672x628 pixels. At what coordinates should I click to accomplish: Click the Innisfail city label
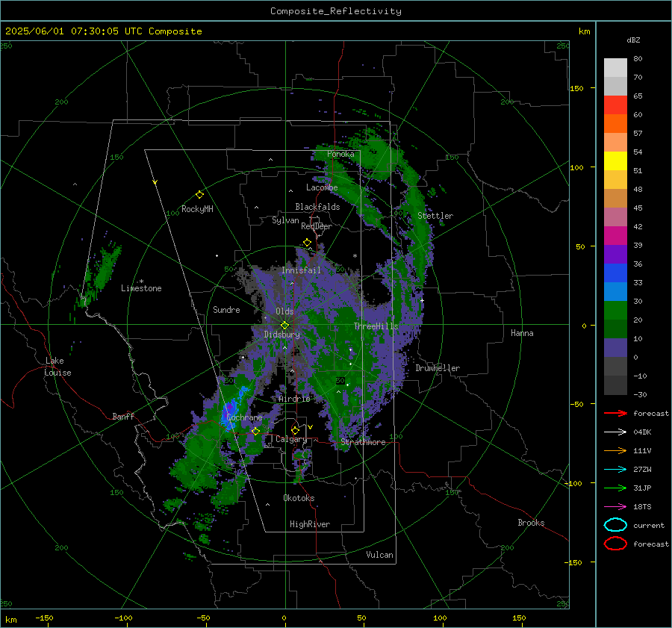[x=301, y=270]
